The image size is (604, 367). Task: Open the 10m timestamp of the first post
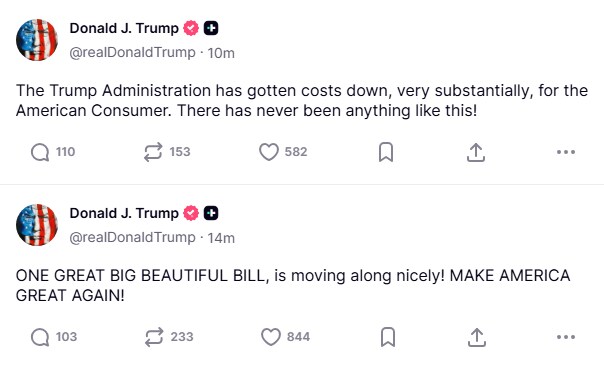[x=221, y=53]
